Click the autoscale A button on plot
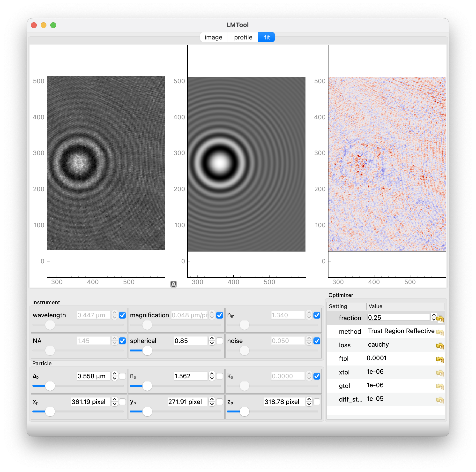This screenshot has width=476, height=472. pyautogui.click(x=173, y=284)
